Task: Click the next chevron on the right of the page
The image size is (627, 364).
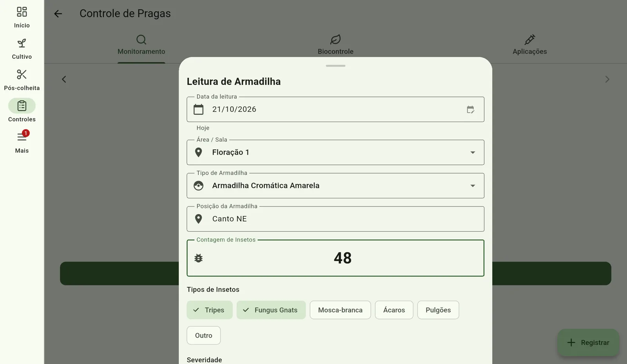Action: [607, 79]
